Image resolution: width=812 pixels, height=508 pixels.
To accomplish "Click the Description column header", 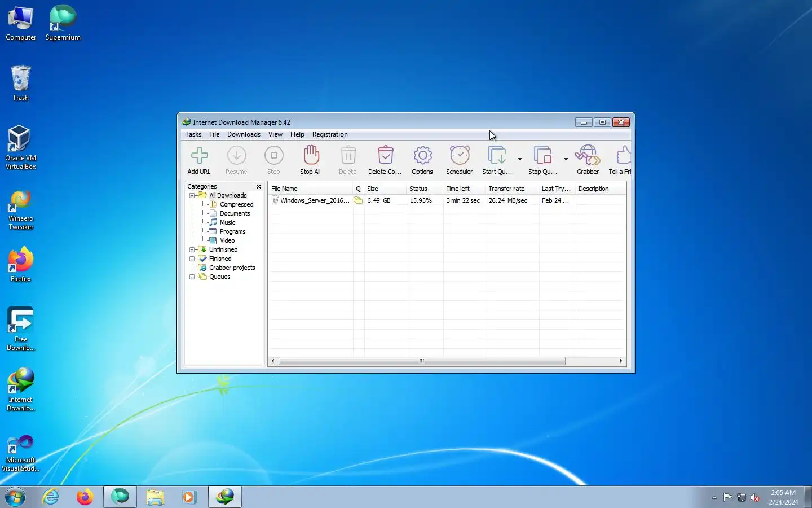I will [x=601, y=189].
